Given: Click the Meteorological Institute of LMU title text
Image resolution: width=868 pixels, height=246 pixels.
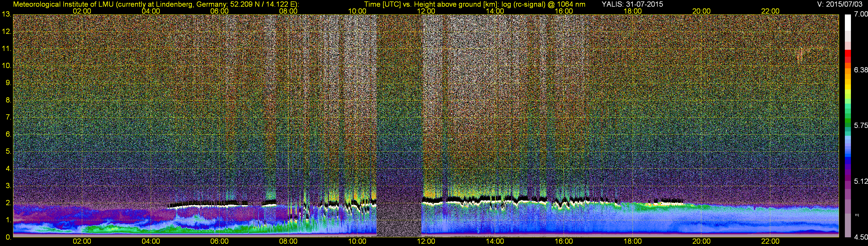Looking at the screenshot, I should (156, 4).
